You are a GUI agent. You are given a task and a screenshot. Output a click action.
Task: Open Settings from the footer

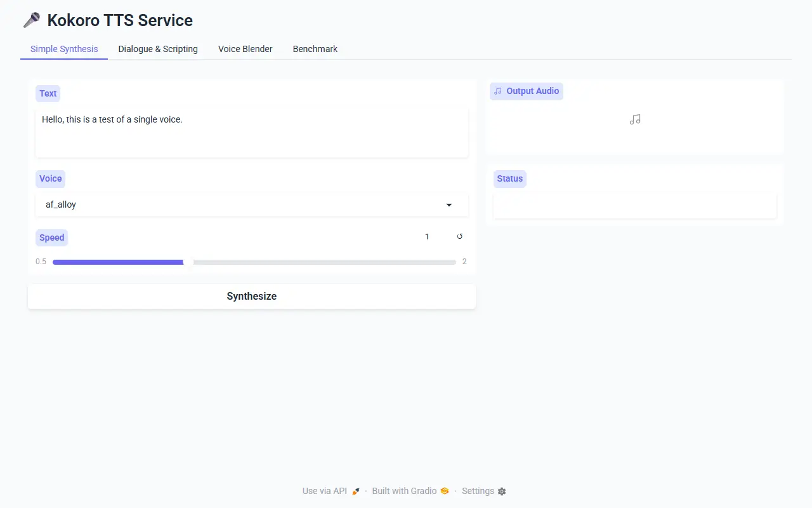pos(484,491)
